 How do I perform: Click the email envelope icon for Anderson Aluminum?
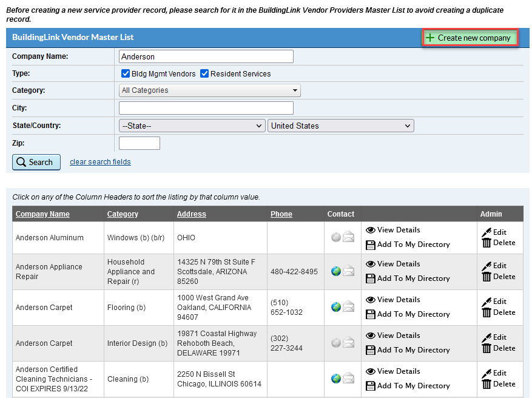348,237
